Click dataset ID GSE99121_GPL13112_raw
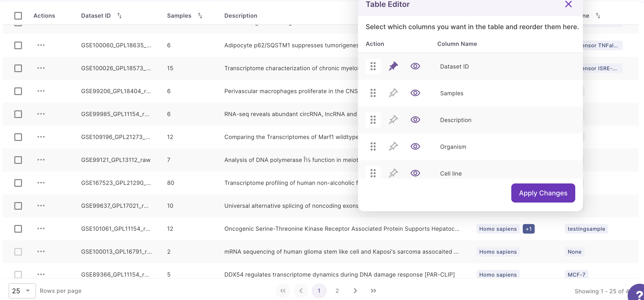Viewport: 644px width, 300px height. pyautogui.click(x=116, y=160)
